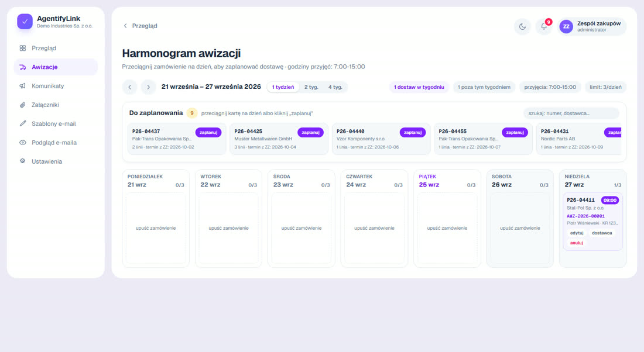Open notifications bell
Image resolution: width=644 pixels, height=352 pixels.
(544, 27)
